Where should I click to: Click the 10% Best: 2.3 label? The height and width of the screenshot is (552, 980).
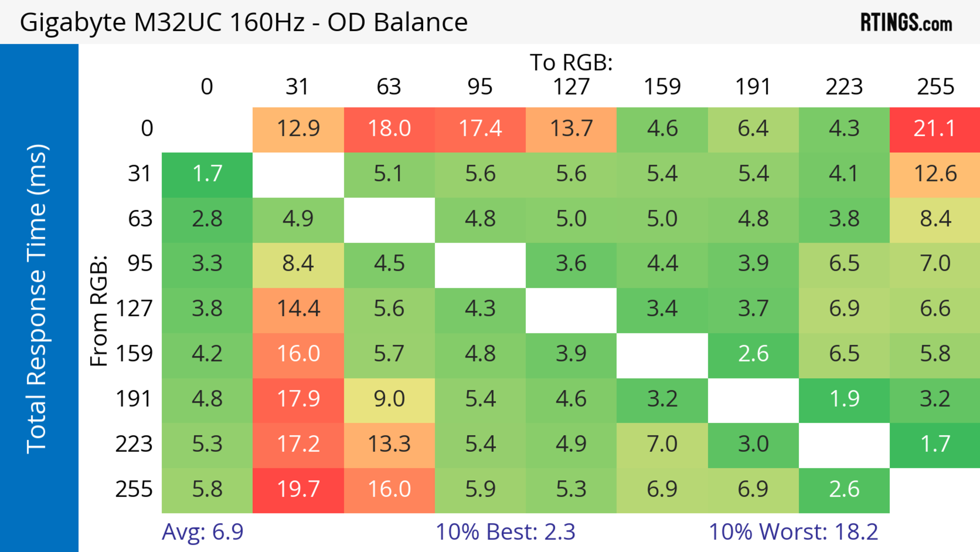click(505, 532)
